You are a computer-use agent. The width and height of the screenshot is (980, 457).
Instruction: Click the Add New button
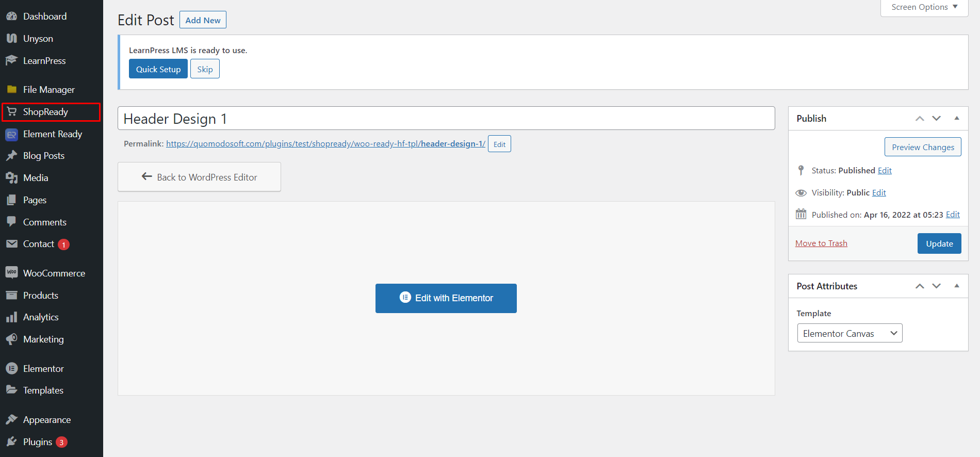click(x=203, y=20)
